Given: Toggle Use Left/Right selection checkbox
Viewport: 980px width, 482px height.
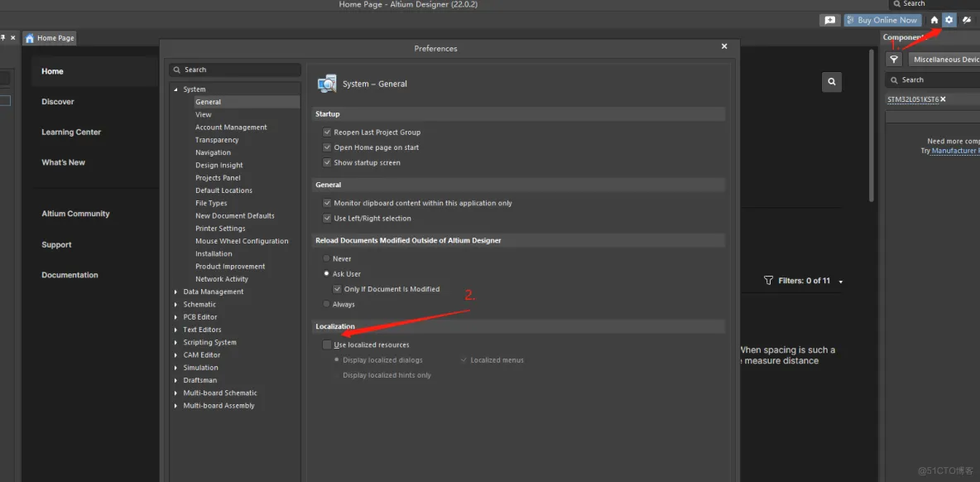Looking at the screenshot, I should (327, 218).
